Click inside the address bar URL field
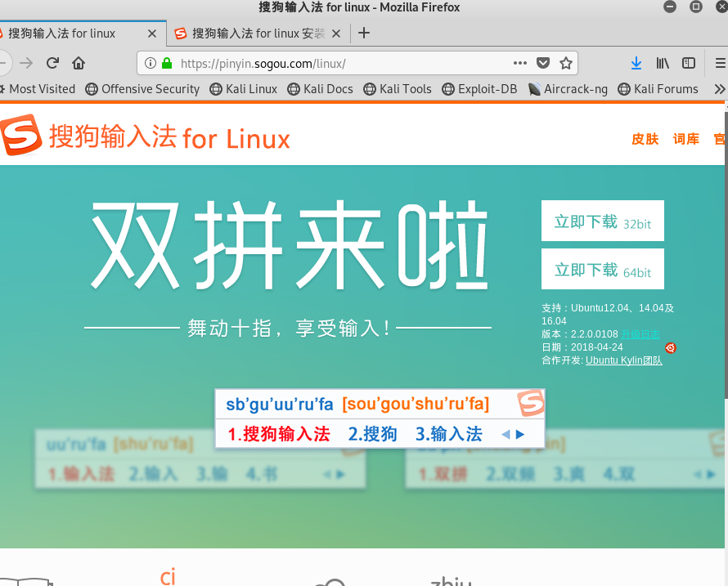728x586 pixels. pos(327,62)
